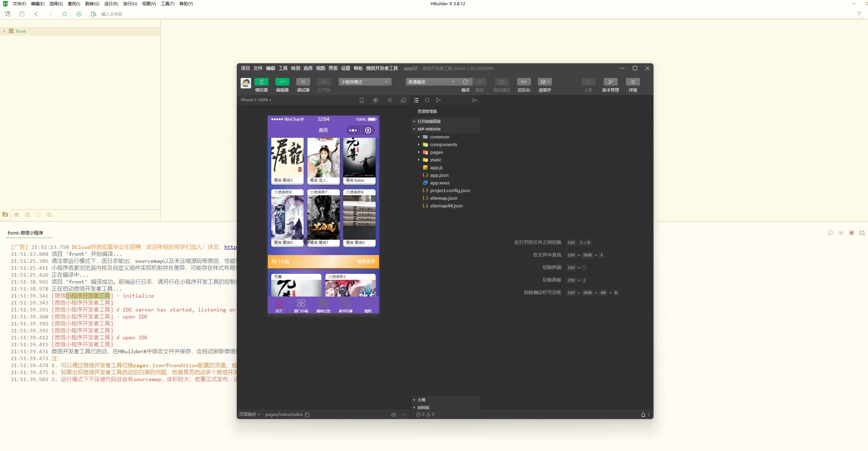Expand the static folder
The image size is (868, 451).
click(419, 160)
